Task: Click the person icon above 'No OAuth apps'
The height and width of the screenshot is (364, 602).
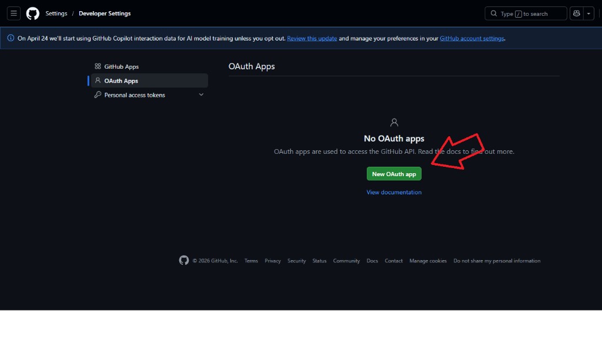Action: tap(394, 122)
